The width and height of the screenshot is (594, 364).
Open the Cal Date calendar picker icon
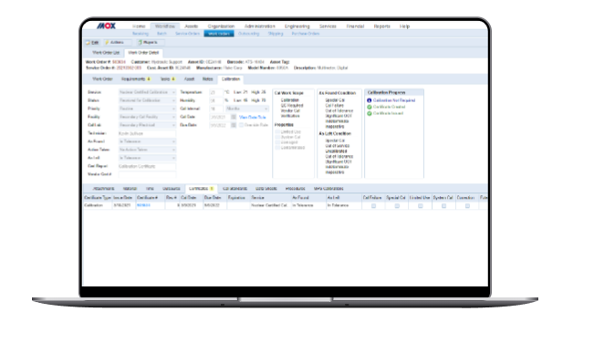pyautogui.click(x=234, y=117)
